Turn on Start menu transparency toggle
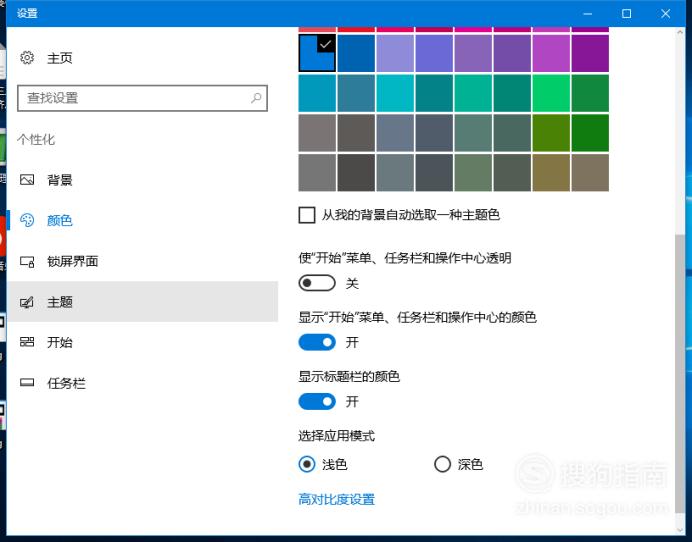This screenshot has height=542, width=692. tap(317, 283)
